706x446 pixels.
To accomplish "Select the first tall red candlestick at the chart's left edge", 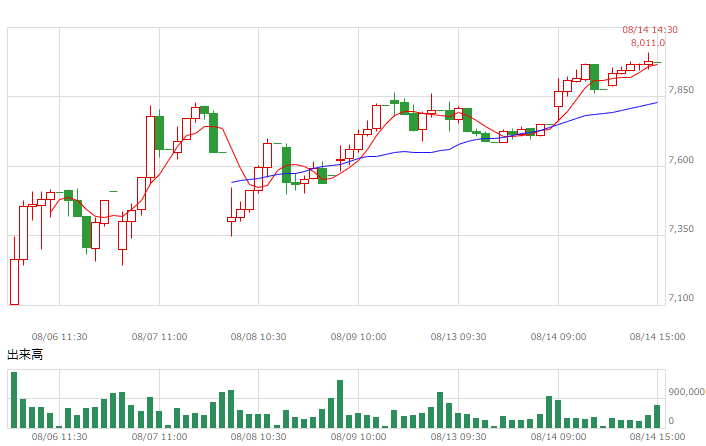I will pyautogui.click(x=14, y=282).
